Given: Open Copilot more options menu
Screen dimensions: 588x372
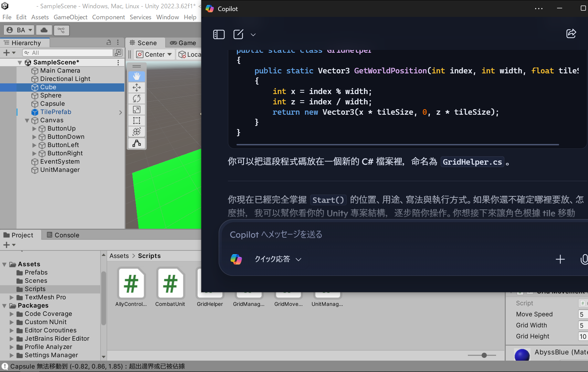Looking at the screenshot, I should (x=539, y=9).
